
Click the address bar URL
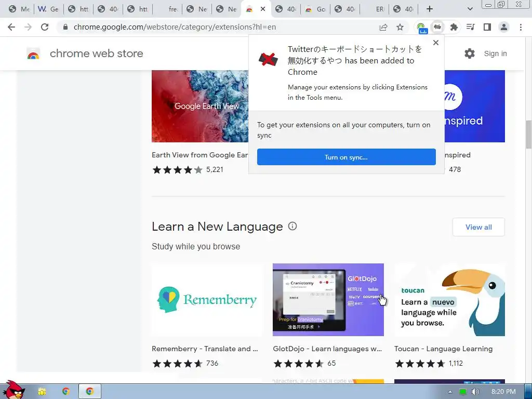pos(175,27)
